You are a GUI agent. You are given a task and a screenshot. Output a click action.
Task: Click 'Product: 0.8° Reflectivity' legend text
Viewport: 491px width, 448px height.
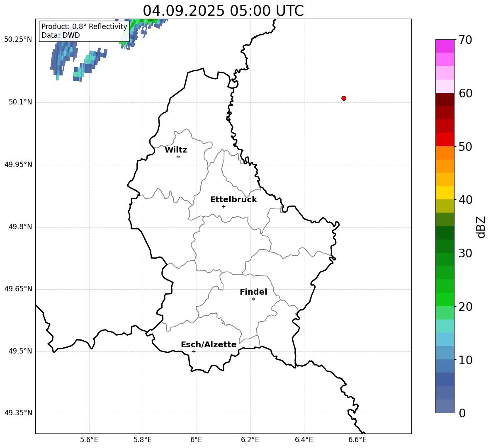pyautogui.click(x=84, y=26)
